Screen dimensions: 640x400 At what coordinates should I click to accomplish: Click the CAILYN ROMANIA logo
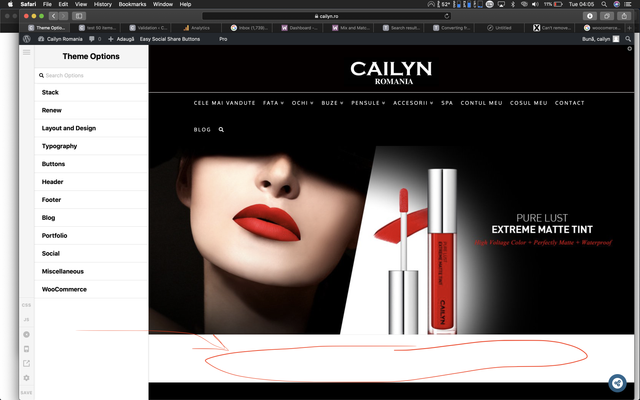391,73
